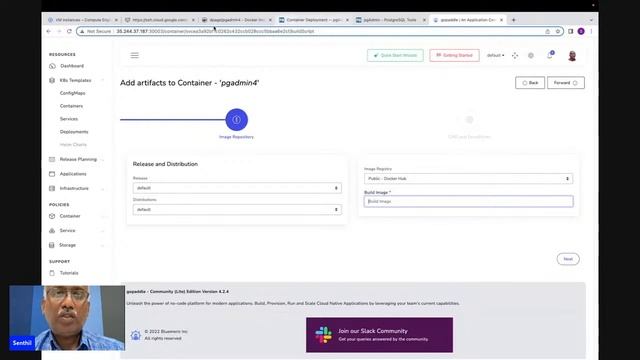Click the Storage policy sidebar icon
This screenshot has height=360, width=640.
[51, 245]
